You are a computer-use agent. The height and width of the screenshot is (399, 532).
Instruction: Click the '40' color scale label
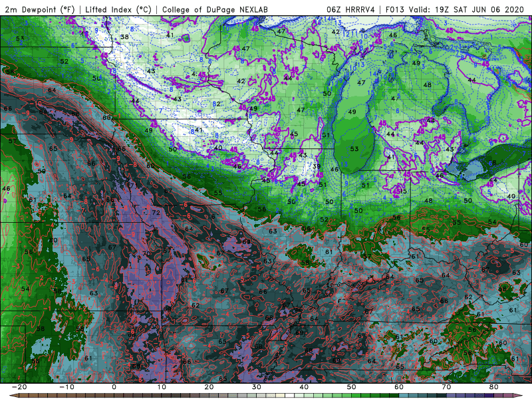pos(304,387)
